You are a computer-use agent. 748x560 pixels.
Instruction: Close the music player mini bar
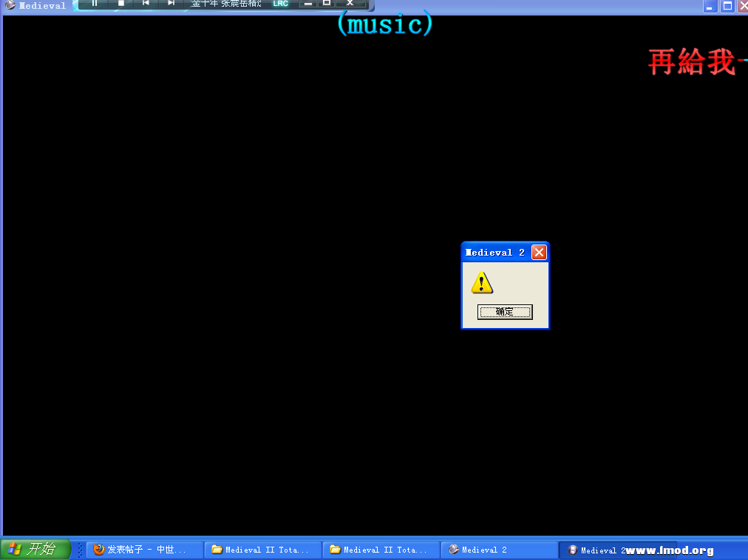pos(350,3)
